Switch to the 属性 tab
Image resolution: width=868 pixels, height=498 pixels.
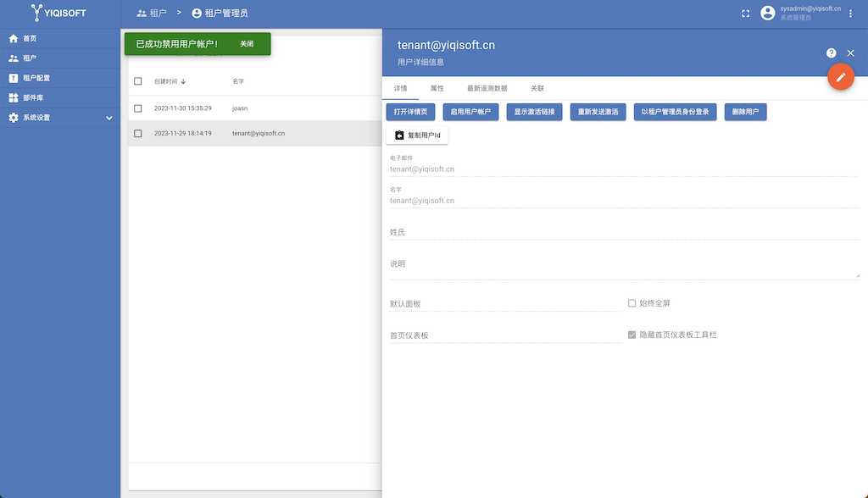coord(437,89)
